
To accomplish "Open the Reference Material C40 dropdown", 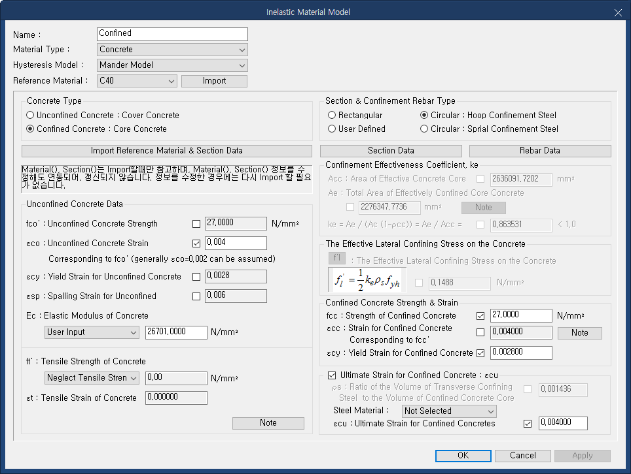I will (137, 81).
